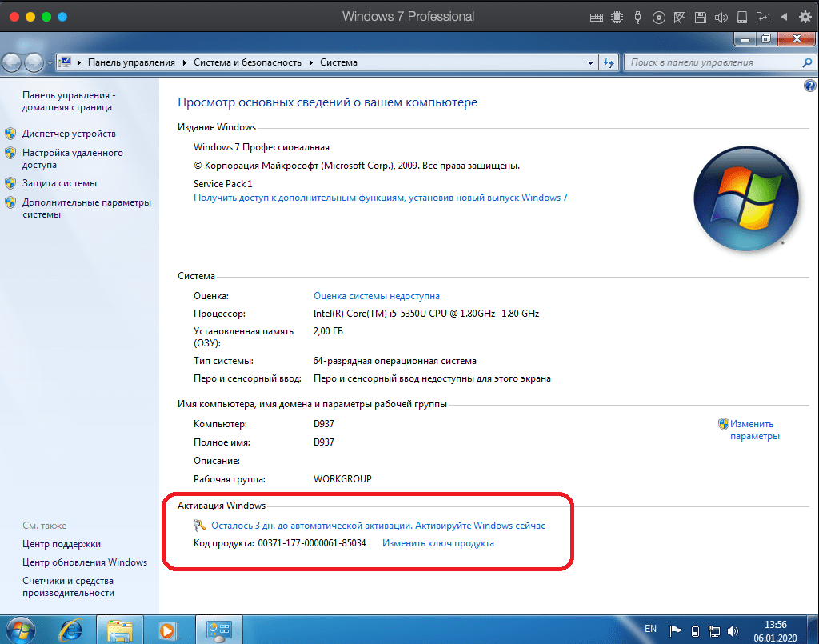
Task: Click USB plug icon in VM title bar
Action: coord(637,18)
